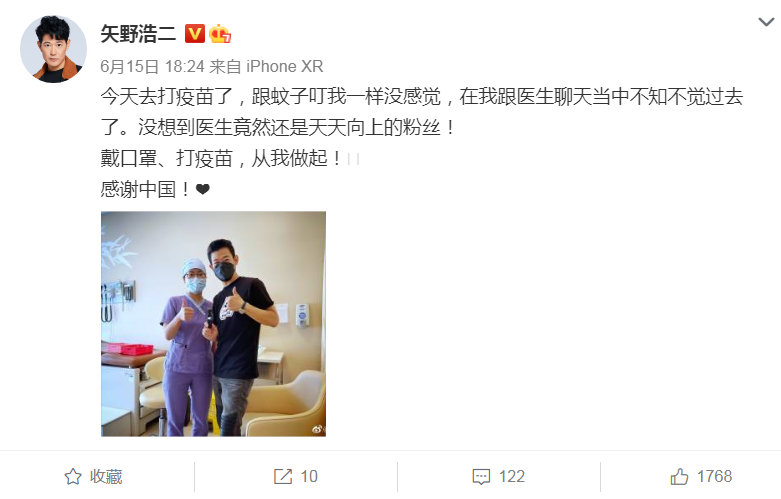781x499 pixels.
Task: Click the post line 戴口罩、打疫苗
Action: 167,159
